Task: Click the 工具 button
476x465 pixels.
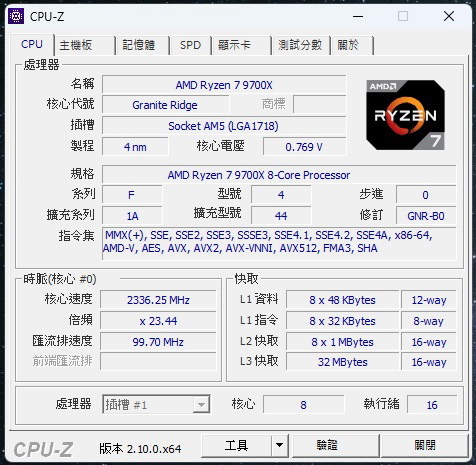Action: [x=236, y=445]
